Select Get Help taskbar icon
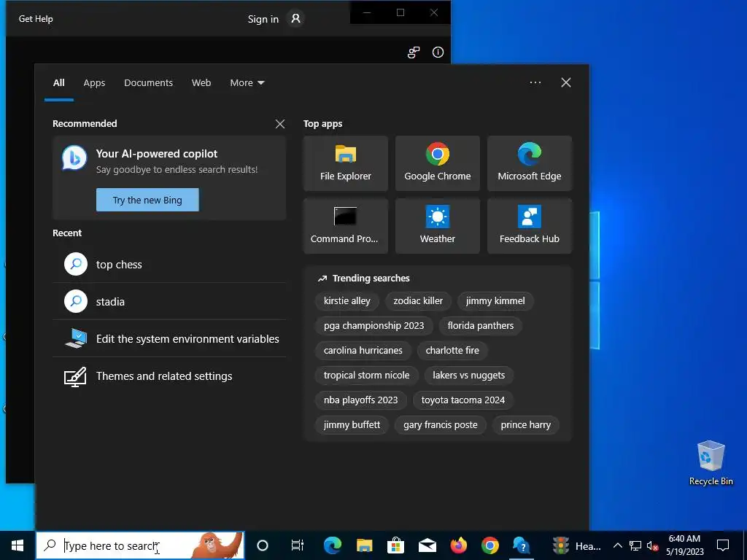The width and height of the screenshot is (747, 560). click(x=522, y=545)
